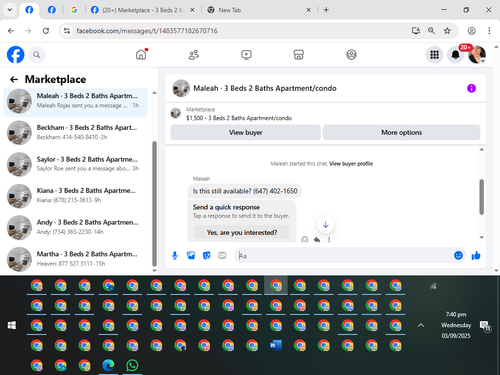Open the account profile picture menu
The image size is (500, 375).
click(477, 55)
